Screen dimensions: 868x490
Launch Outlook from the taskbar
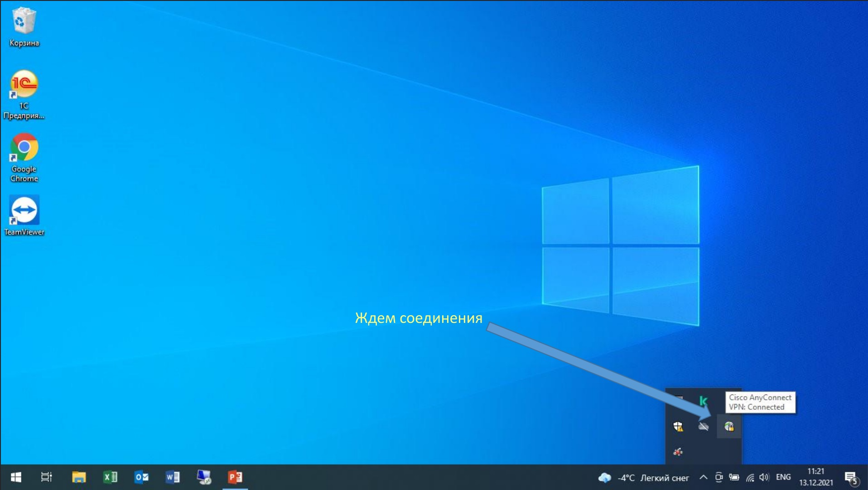(141, 477)
